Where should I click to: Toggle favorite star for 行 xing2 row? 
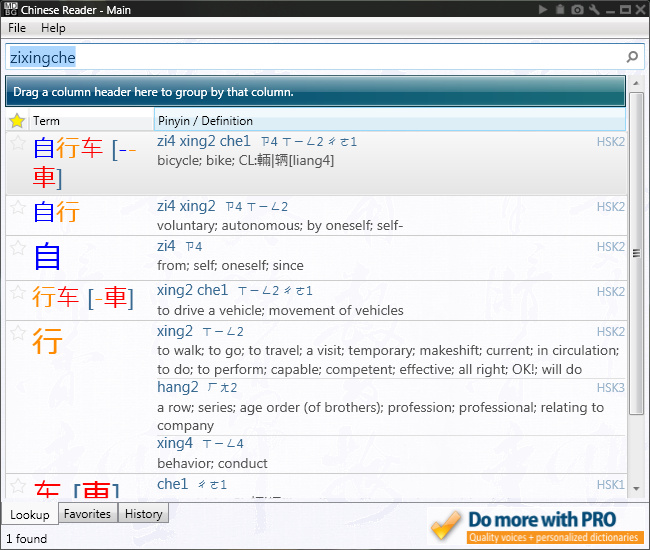pos(18,333)
